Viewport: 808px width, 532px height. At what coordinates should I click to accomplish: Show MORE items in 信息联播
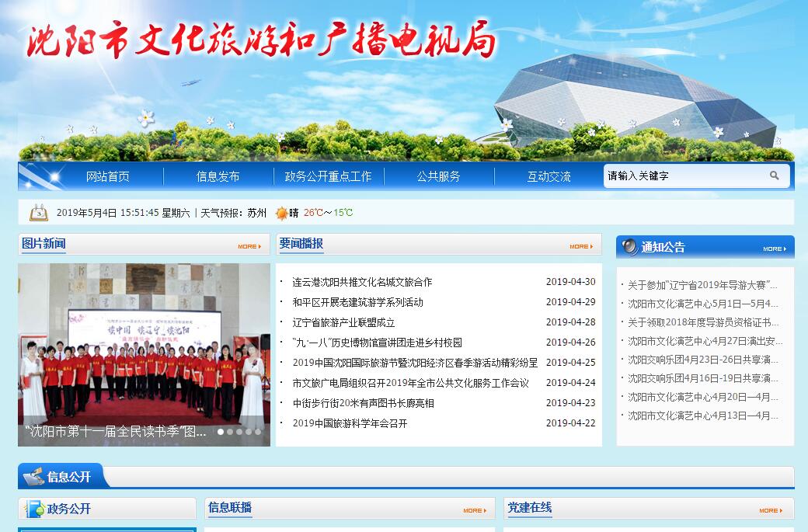coord(474,510)
